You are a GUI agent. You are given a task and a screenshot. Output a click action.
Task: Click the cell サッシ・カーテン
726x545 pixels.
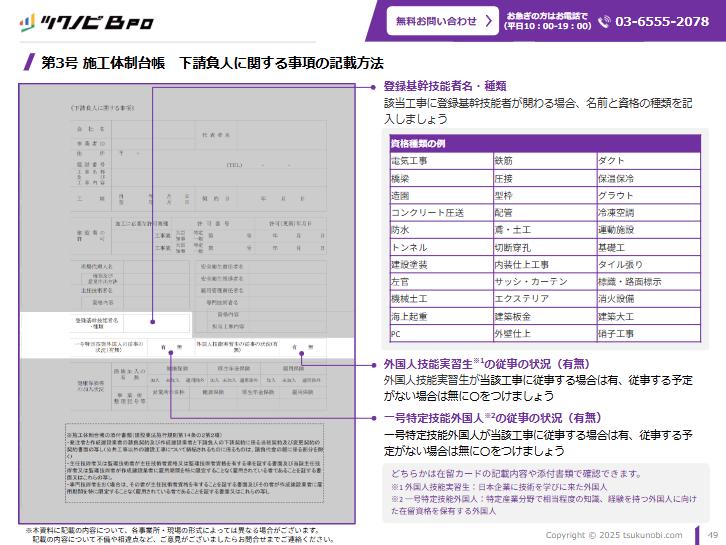coord(545,282)
